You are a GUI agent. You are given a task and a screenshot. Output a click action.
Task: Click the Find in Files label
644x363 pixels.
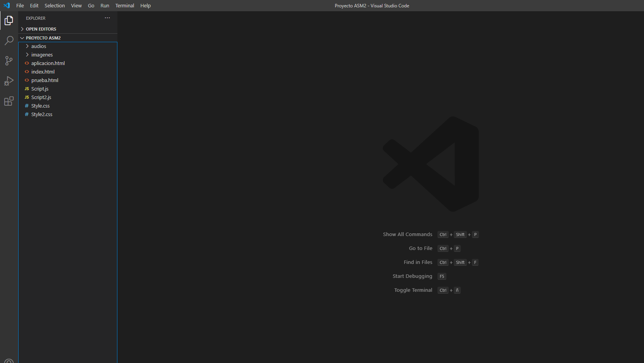(418, 262)
